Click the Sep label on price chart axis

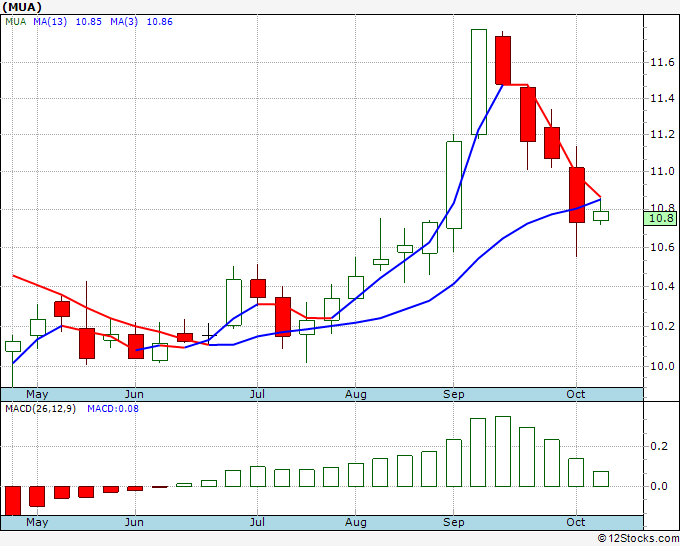pyautogui.click(x=453, y=395)
